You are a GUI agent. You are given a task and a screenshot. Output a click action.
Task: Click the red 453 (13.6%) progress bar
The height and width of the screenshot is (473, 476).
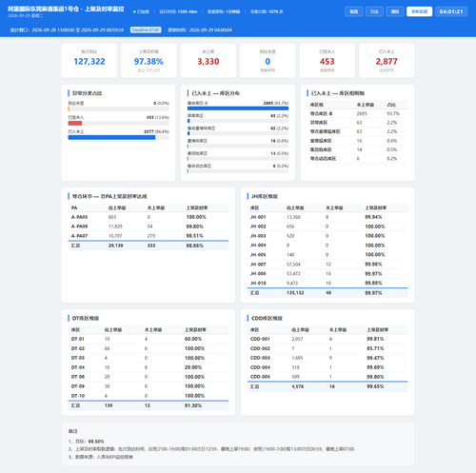[x=75, y=123]
